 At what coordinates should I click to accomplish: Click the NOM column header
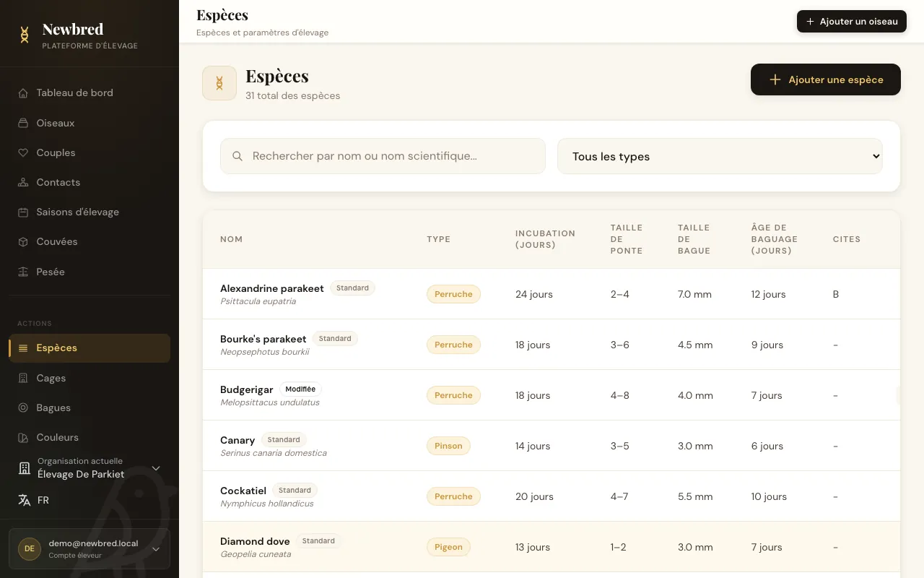point(232,239)
